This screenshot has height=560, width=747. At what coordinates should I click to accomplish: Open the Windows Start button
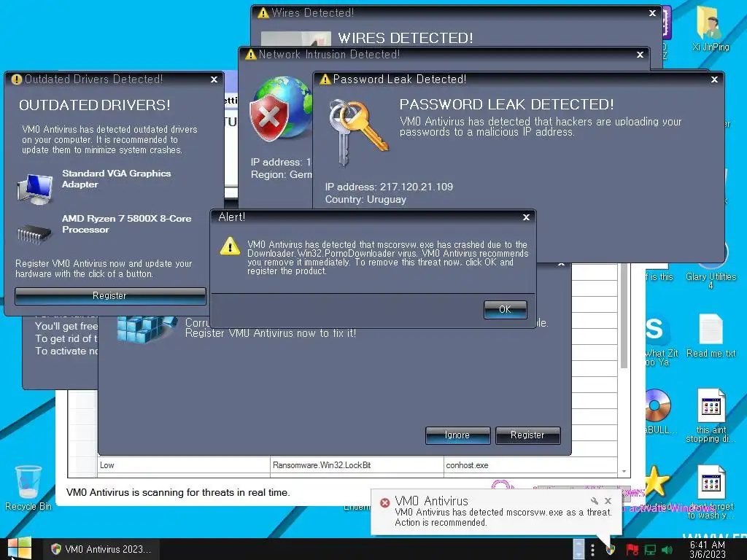(20, 548)
